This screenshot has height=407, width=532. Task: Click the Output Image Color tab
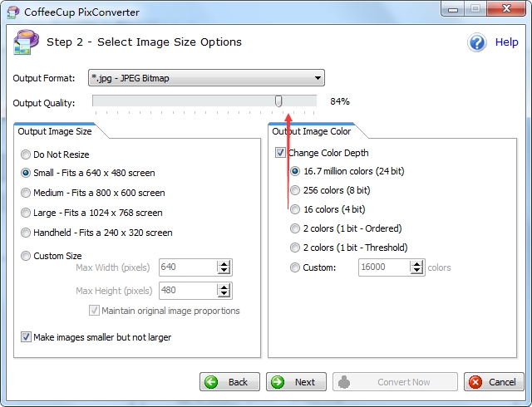tap(312, 130)
